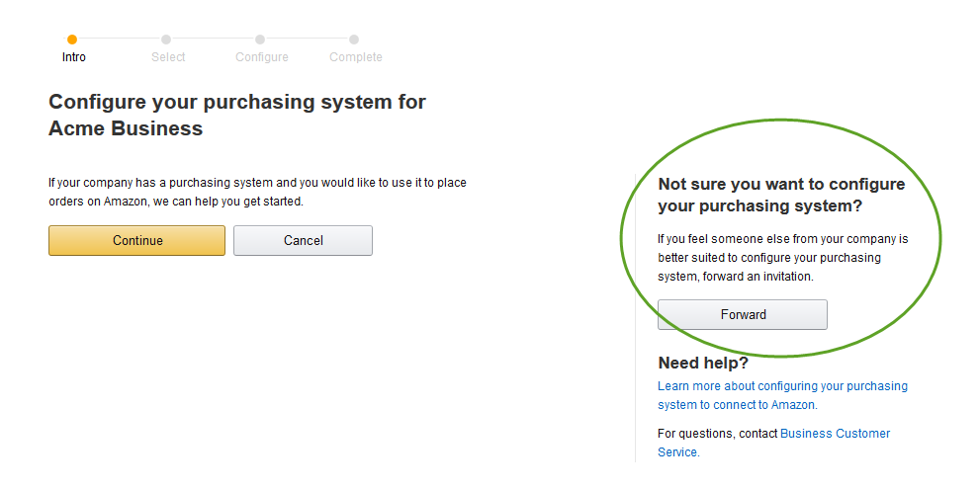Go to the Configure step label
The width and height of the screenshot is (980, 490).
(x=262, y=57)
